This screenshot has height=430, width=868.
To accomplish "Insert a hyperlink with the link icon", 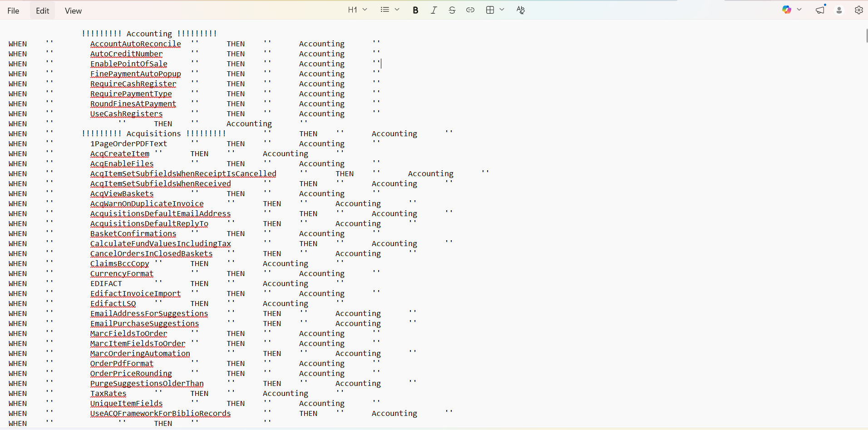I will click(x=470, y=10).
